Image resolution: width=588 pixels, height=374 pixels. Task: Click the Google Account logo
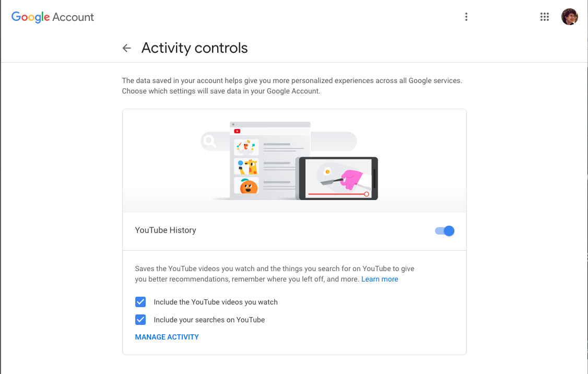53,17
